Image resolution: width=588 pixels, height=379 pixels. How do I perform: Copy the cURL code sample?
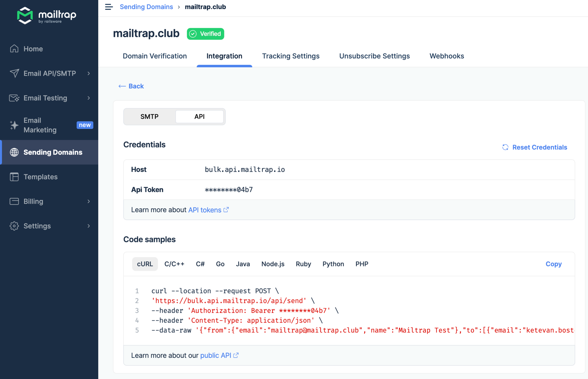pos(553,264)
